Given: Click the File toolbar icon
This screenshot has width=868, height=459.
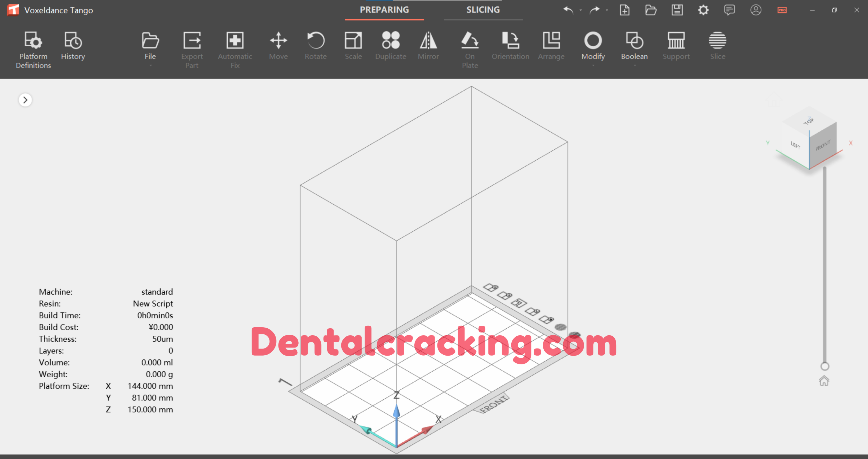Looking at the screenshot, I should (150, 41).
